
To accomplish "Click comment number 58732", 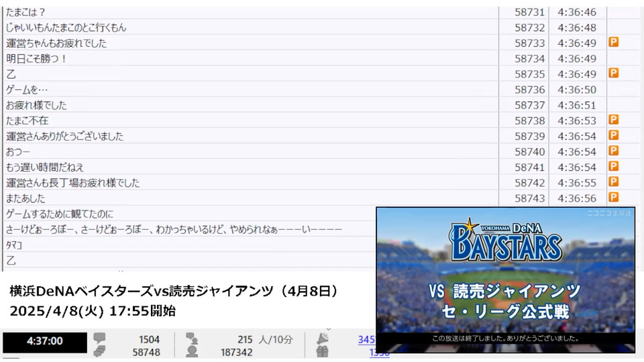I will [529, 27].
